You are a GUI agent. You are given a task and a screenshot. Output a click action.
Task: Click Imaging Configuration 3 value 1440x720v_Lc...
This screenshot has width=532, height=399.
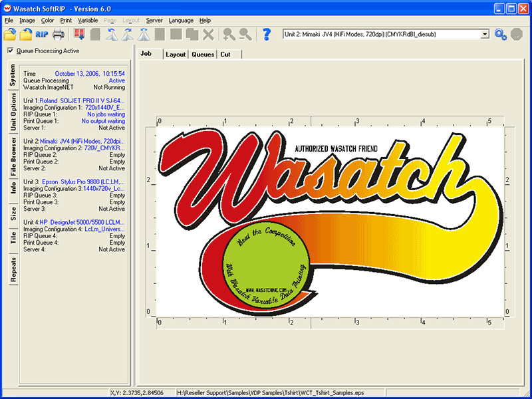104,189
